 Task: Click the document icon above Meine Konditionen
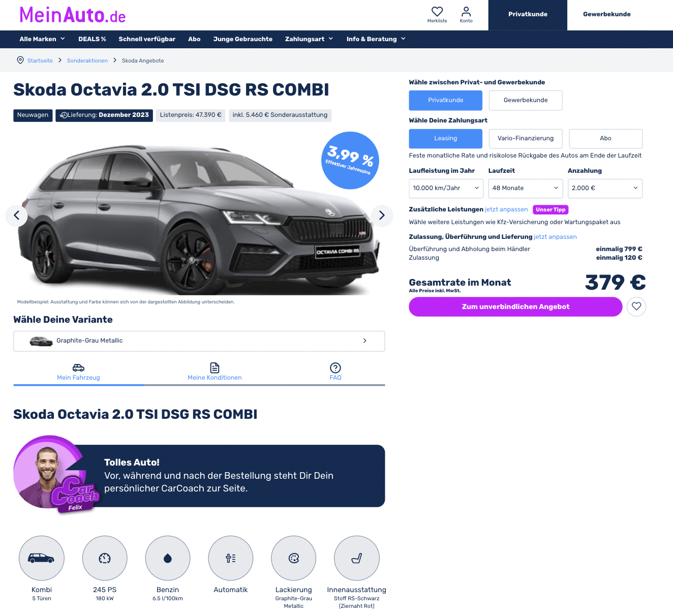click(x=215, y=367)
